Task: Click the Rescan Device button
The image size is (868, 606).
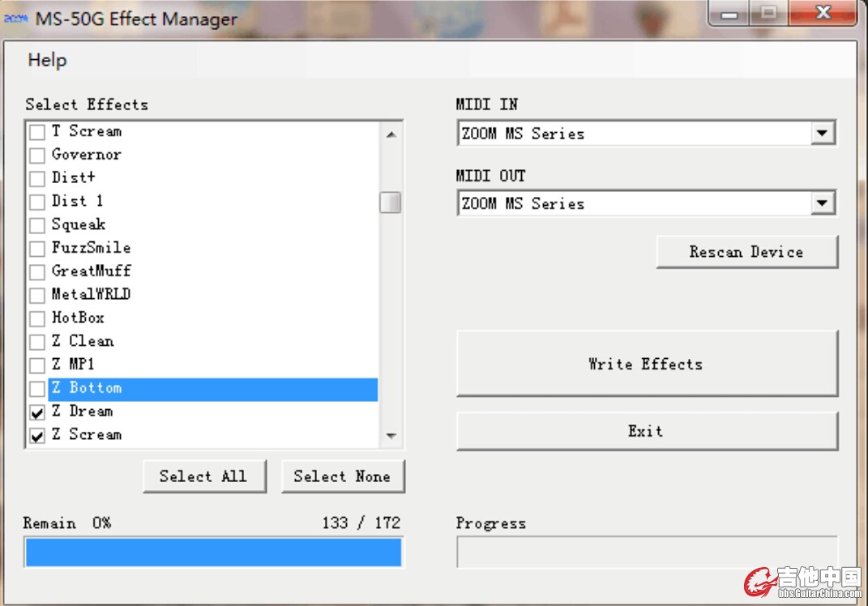Action: coord(746,252)
